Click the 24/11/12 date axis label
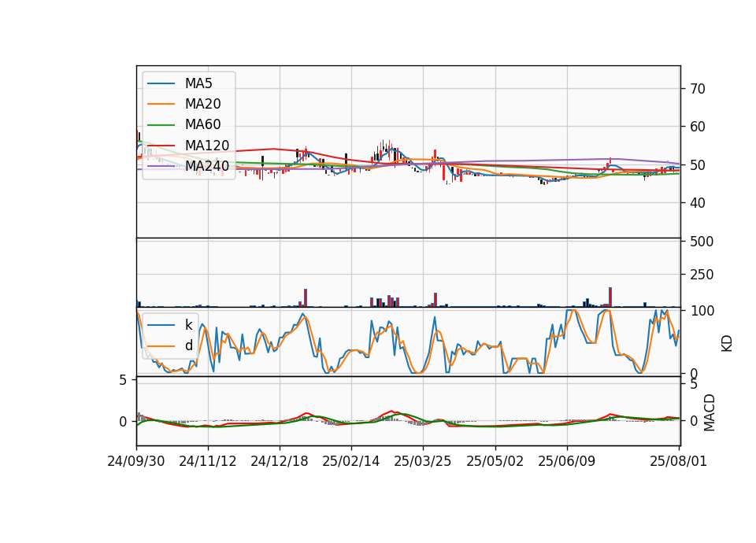Screen dimensions: 756x543 coord(208,461)
